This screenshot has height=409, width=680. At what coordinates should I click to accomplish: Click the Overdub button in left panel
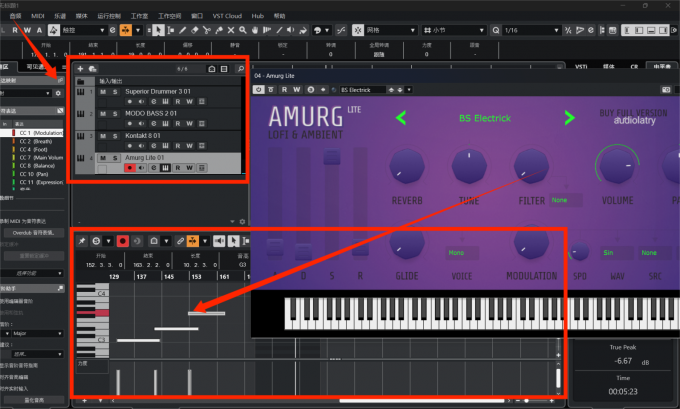[x=33, y=233]
